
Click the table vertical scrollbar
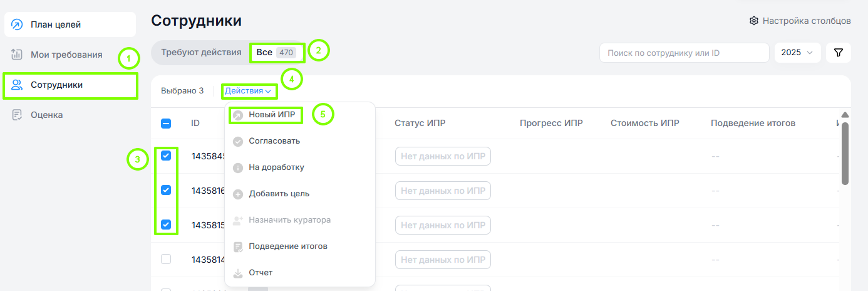(x=845, y=154)
